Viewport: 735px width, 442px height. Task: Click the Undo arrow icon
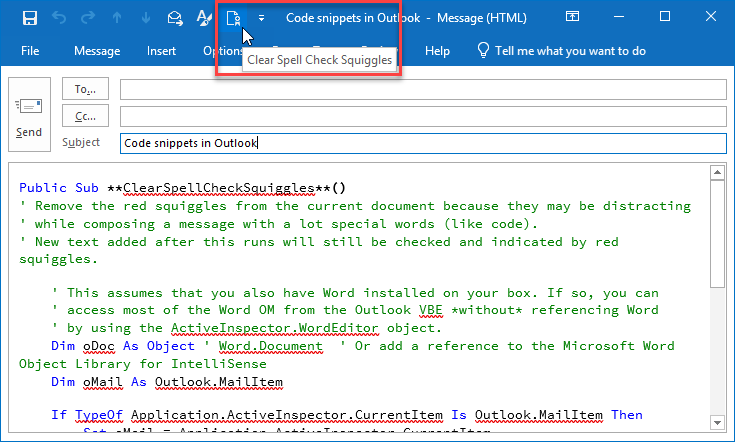(x=59, y=18)
